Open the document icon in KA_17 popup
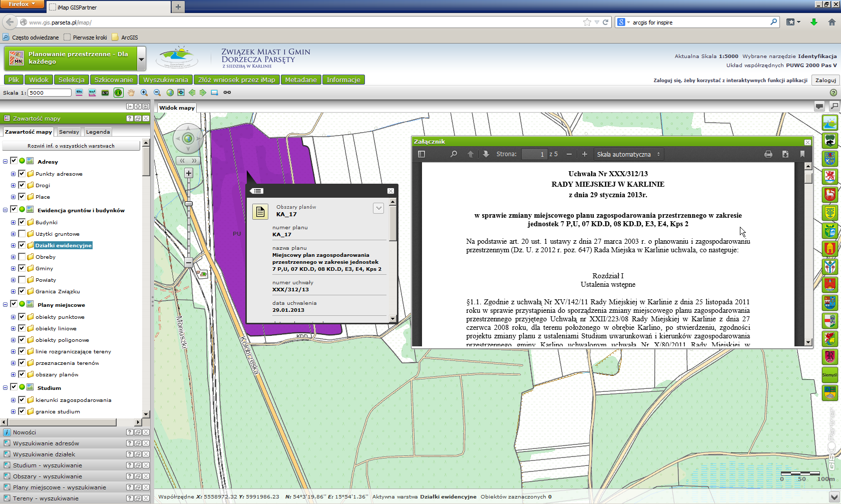This screenshot has height=504, width=841. (x=260, y=211)
